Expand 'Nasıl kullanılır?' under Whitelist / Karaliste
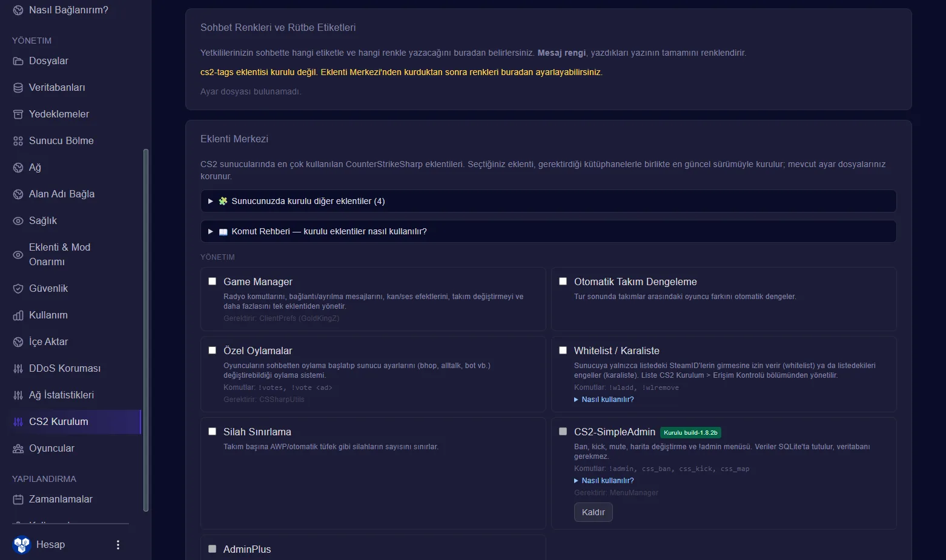The image size is (946, 560). pos(604,400)
